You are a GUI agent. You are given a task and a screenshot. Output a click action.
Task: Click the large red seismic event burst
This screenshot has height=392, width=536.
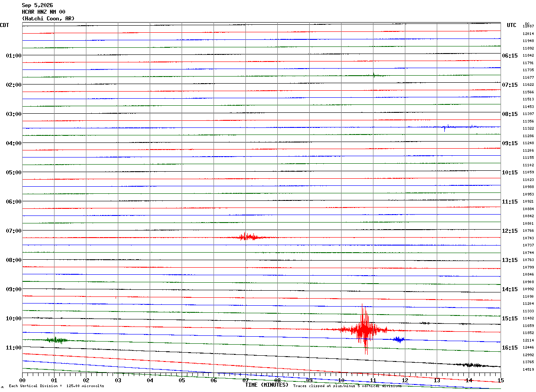pyautogui.click(x=365, y=330)
